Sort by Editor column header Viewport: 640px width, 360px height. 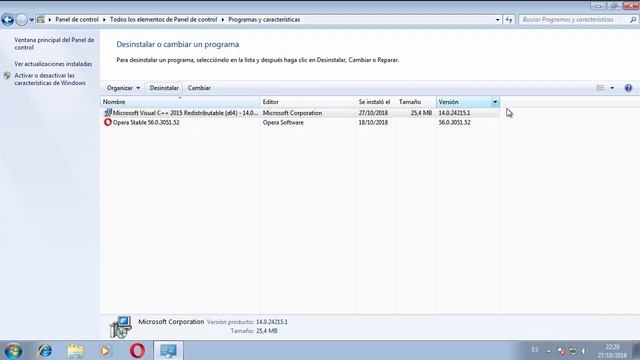coord(308,102)
